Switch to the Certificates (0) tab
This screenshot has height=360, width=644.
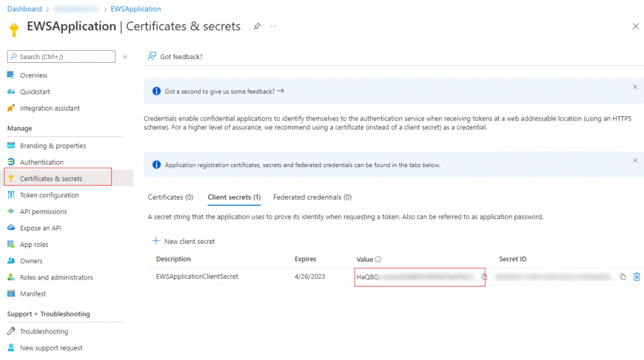point(170,197)
